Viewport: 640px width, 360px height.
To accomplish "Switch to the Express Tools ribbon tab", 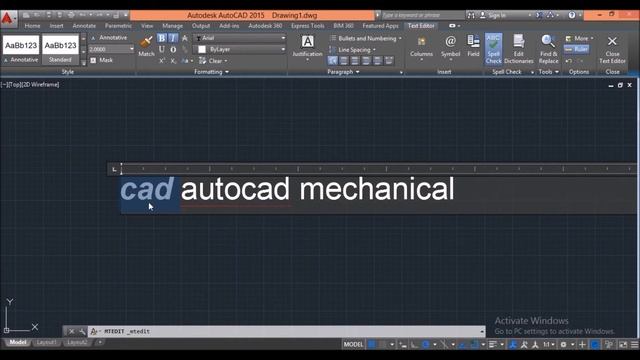I will coord(307,26).
